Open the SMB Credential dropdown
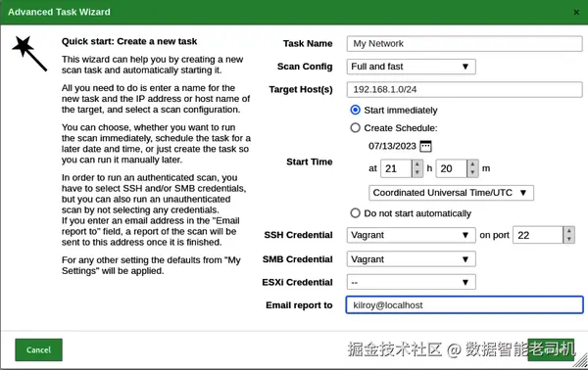 click(x=411, y=259)
